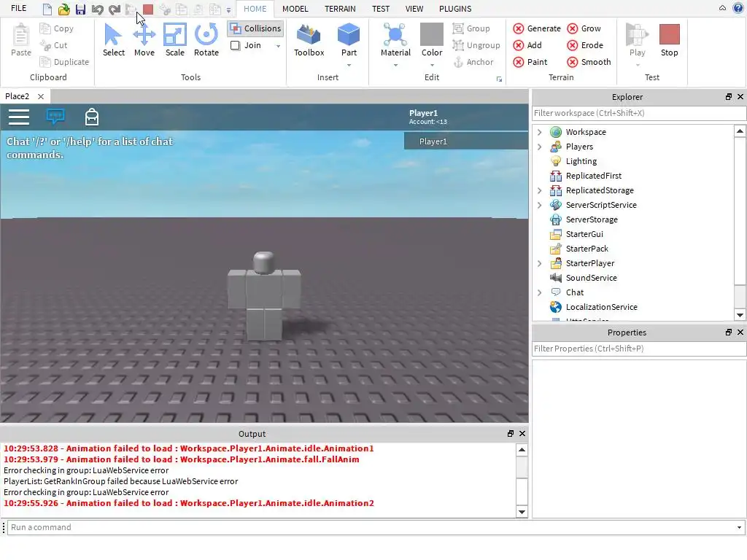Click the Explorer filter workspace field

point(639,113)
